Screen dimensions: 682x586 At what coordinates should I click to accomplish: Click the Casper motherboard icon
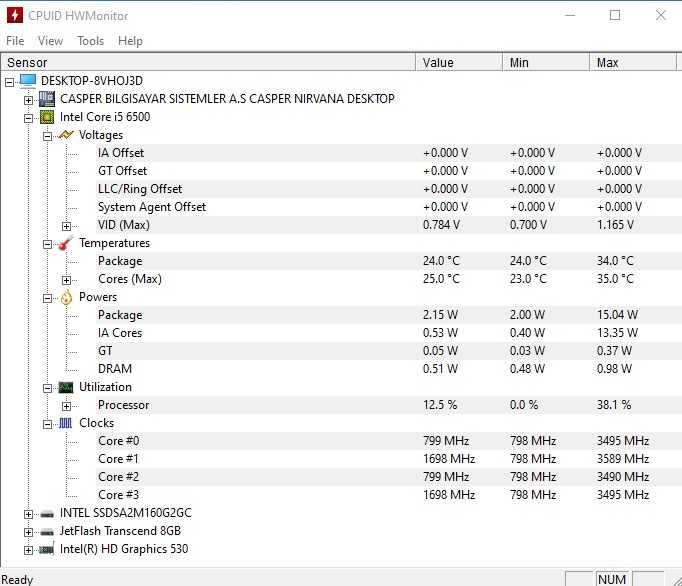click(x=47, y=99)
